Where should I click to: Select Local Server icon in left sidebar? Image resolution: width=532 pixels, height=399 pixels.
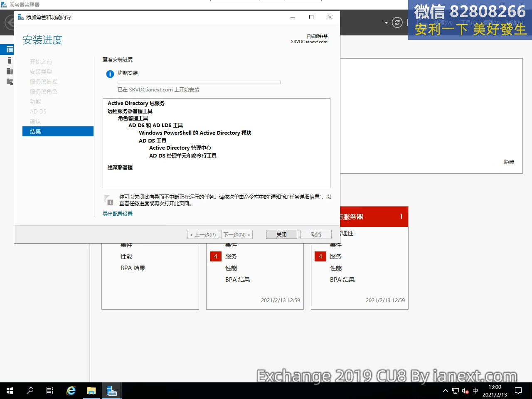[x=10, y=60]
